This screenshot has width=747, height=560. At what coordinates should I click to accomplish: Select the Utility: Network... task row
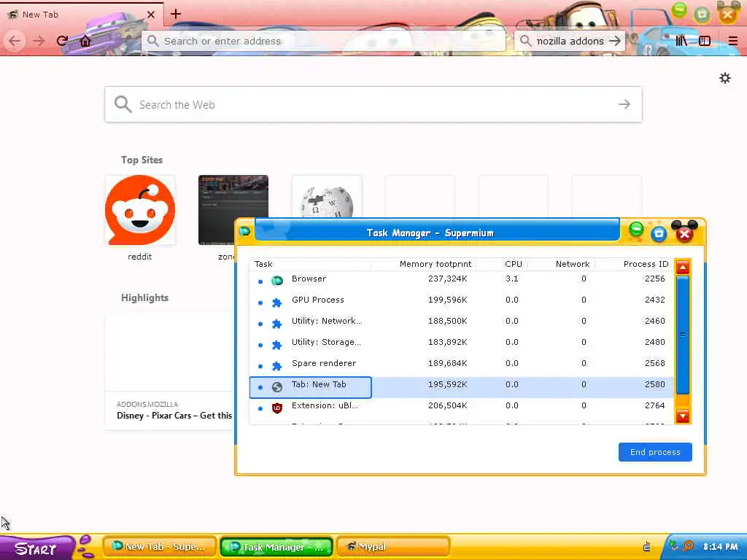click(x=461, y=323)
